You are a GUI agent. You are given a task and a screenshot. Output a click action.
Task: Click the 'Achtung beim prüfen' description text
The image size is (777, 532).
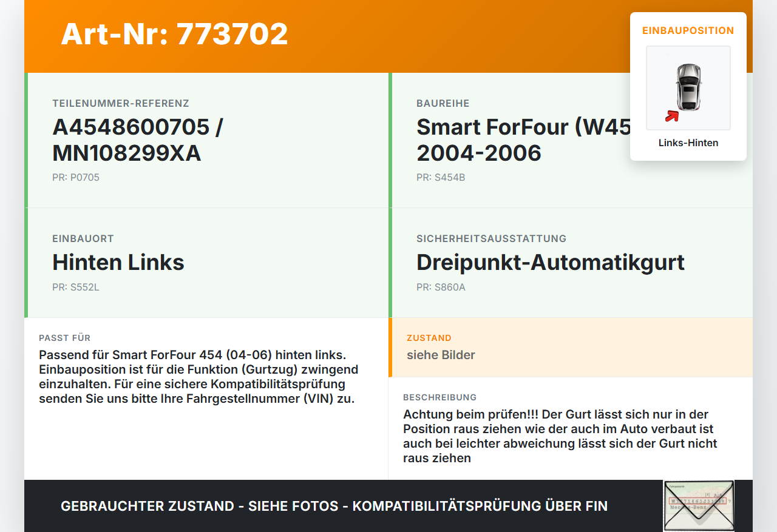coord(560,436)
